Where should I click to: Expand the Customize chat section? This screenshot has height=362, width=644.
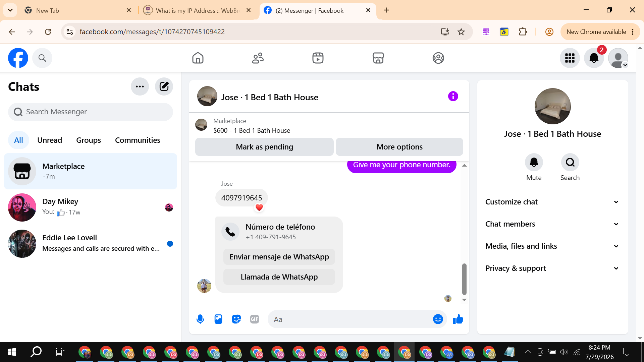click(x=552, y=202)
